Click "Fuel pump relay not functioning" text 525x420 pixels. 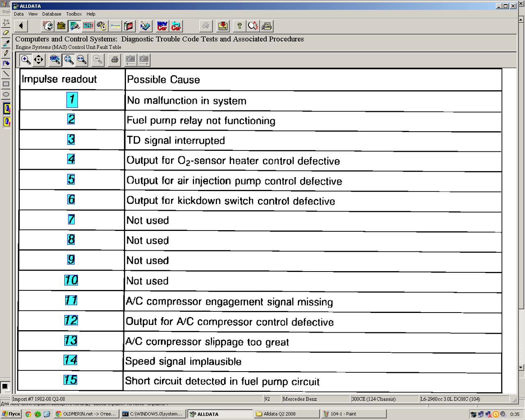201,121
